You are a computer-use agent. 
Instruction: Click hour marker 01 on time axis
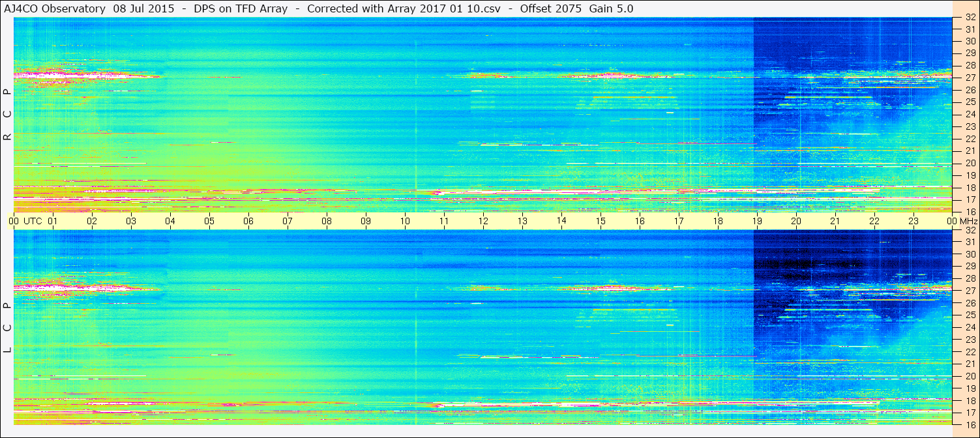point(53,221)
